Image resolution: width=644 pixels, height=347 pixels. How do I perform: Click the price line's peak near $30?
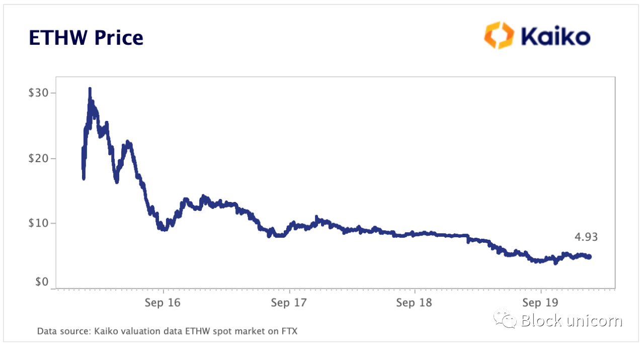coord(90,89)
